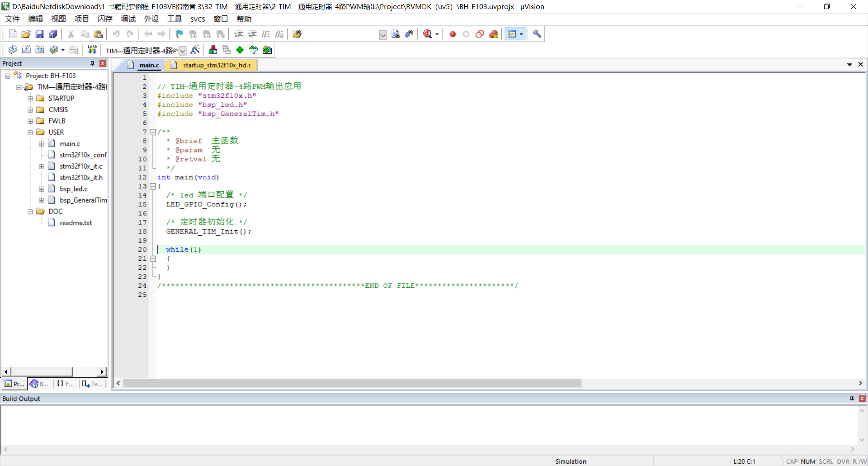
Task: Click the Kill all breakpoints icon
Action: [494, 34]
